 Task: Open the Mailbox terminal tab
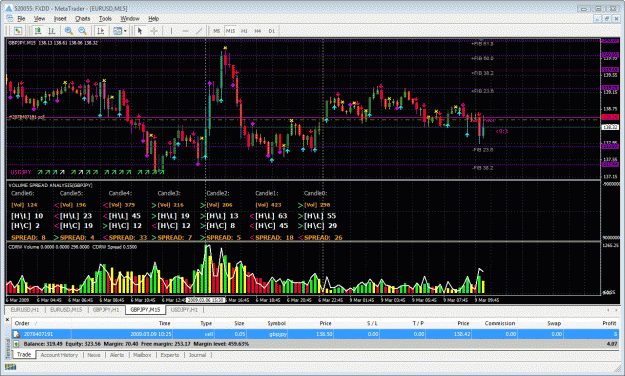click(142, 355)
